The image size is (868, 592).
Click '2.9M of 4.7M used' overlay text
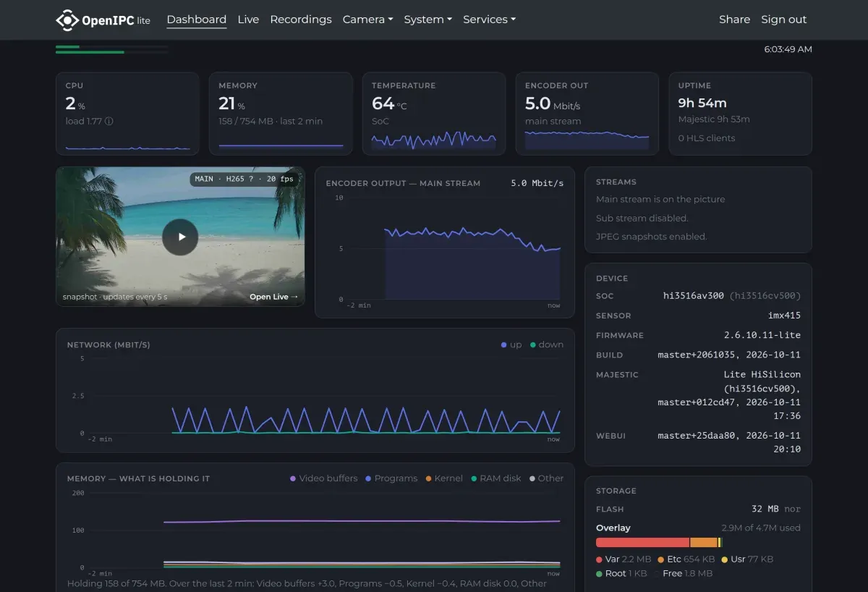761,528
